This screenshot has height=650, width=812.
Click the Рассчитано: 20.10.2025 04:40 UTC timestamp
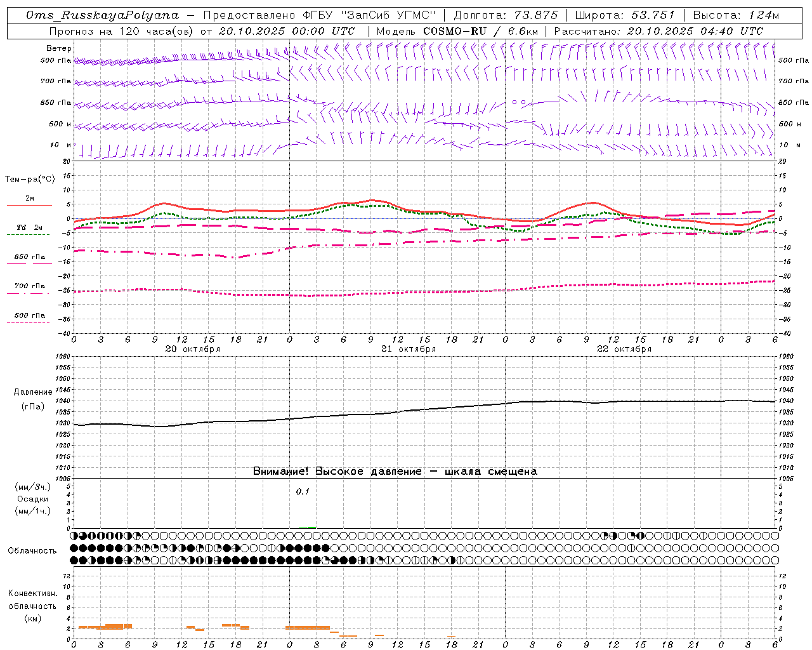tap(658, 31)
